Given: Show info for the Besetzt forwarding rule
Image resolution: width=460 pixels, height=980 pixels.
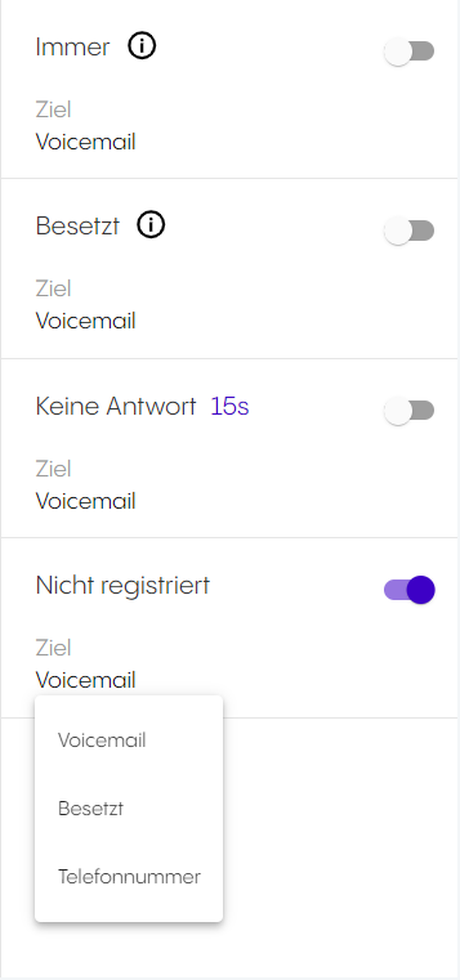Looking at the screenshot, I should pos(151,225).
